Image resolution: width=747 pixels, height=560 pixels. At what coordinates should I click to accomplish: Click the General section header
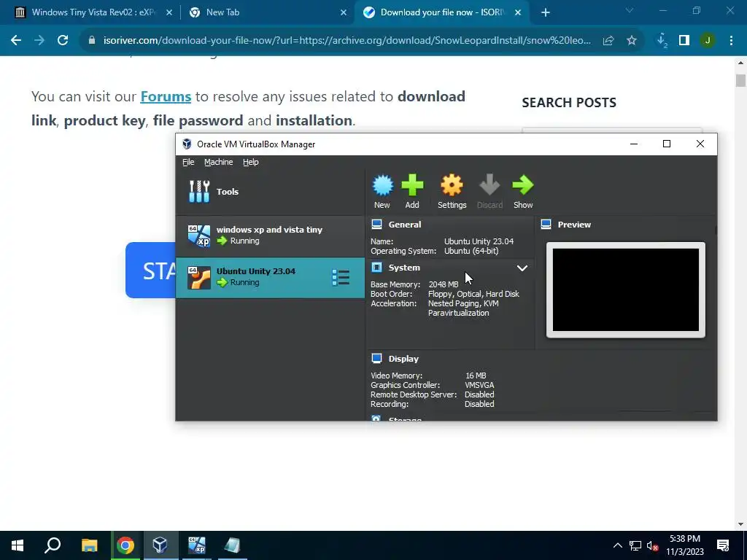point(404,225)
